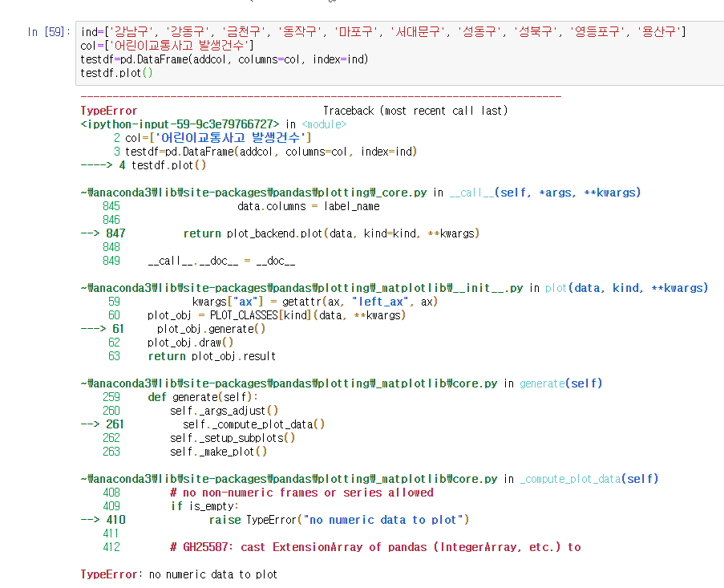The height and width of the screenshot is (588, 724).
Task: Click comment 'no non-numeric frames or series allowed'
Action: tap(301, 493)
